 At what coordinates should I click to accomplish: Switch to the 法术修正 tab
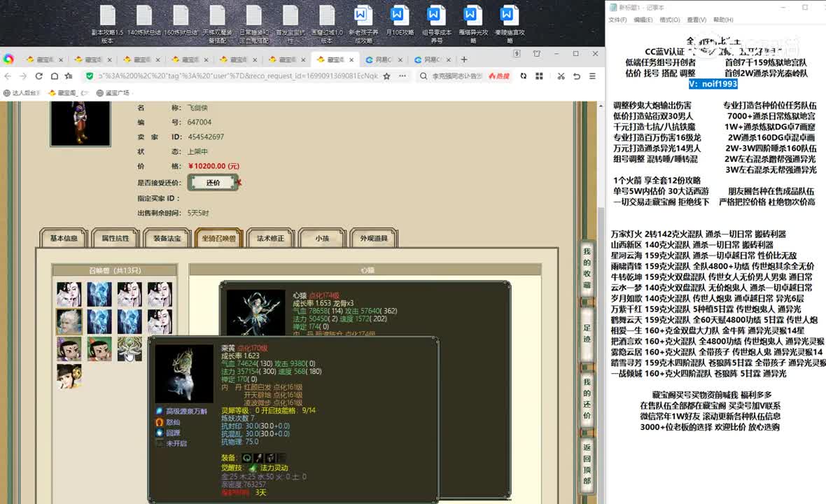270,238
